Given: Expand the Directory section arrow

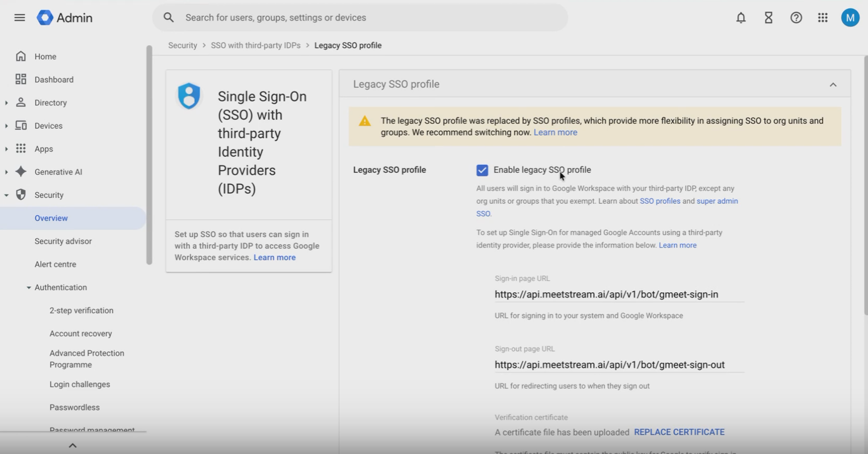Looking at the screenshot, I should (6, 103).
